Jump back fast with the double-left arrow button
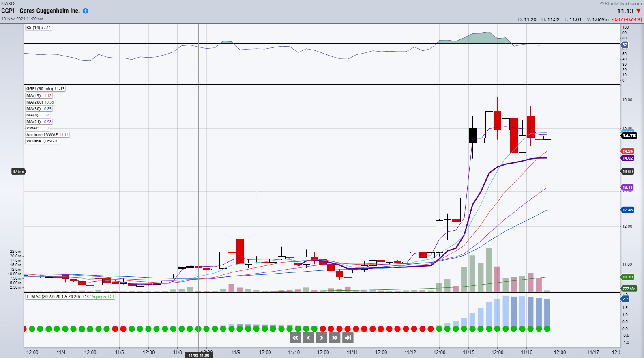 pos(295,338)
